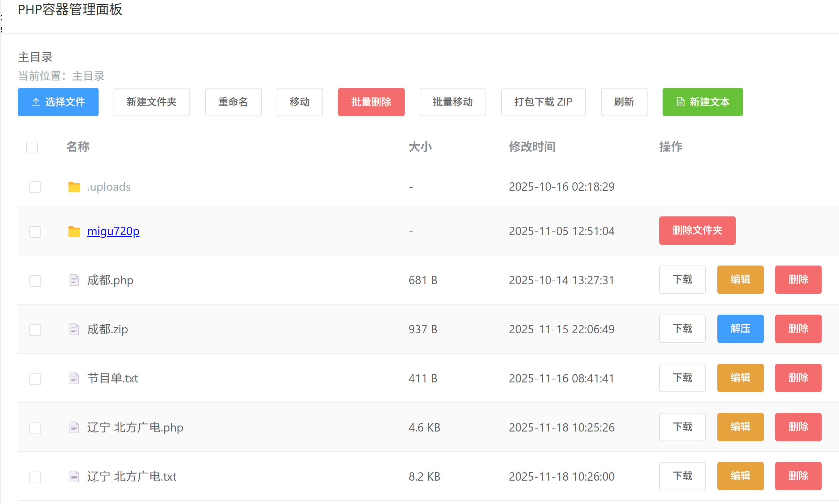The image size is (839, 504).
Task: Tick the checkbox beside 节目单.txt
Action: point(35,379)
